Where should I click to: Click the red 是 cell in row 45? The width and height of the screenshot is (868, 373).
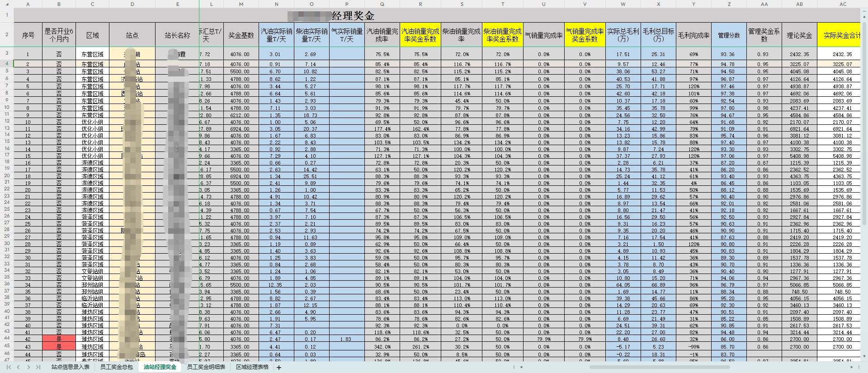coord(59,346)
